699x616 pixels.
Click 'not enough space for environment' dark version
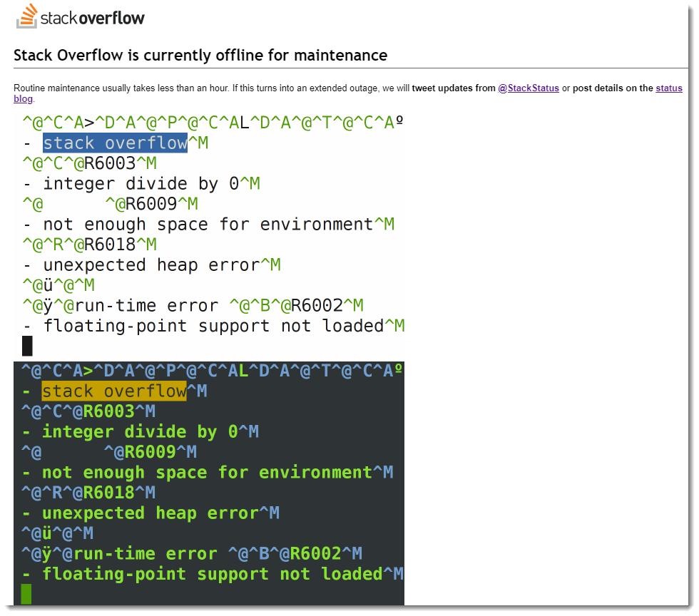(x=206, y=472)
